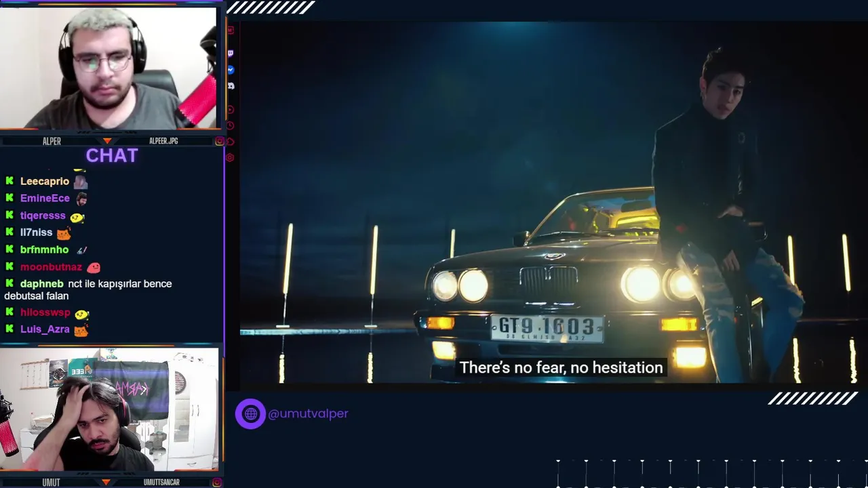Click the music video player area
The image size is (868, 488).
tap(553, 202)
